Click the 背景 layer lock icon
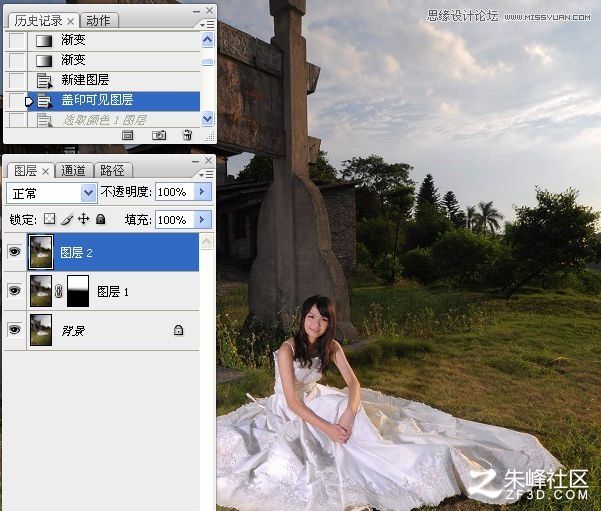This screenshot has width=601, height=511. [x=178, y=330]
